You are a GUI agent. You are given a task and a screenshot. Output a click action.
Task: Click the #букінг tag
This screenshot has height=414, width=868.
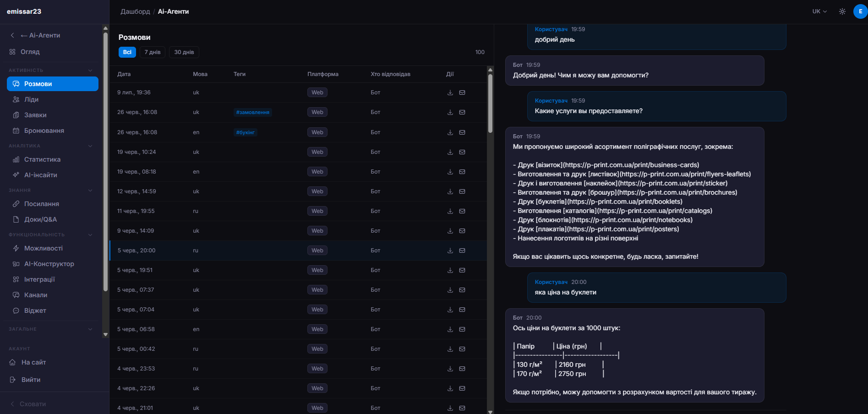[x=246, y=132]
